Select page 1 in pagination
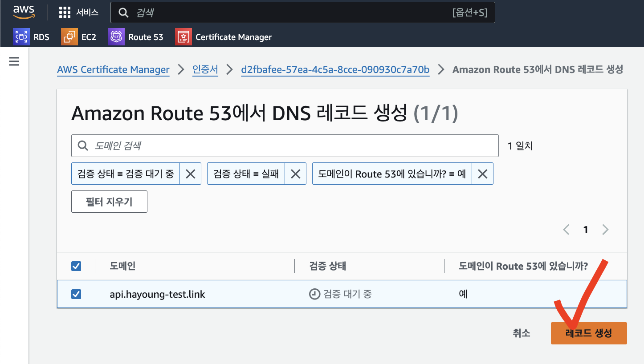Image resolution: width=644 pixels, height=364 pixels. click(x=586, y=230)
